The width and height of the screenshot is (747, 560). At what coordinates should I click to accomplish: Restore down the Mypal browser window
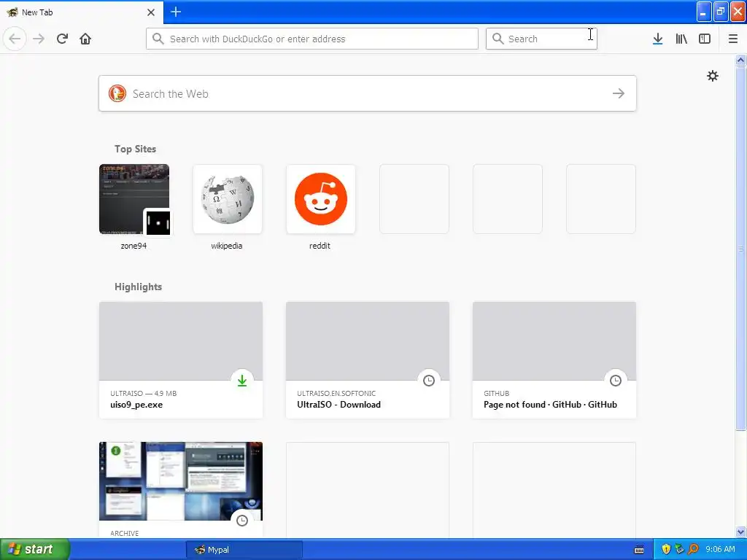point(721,12)
